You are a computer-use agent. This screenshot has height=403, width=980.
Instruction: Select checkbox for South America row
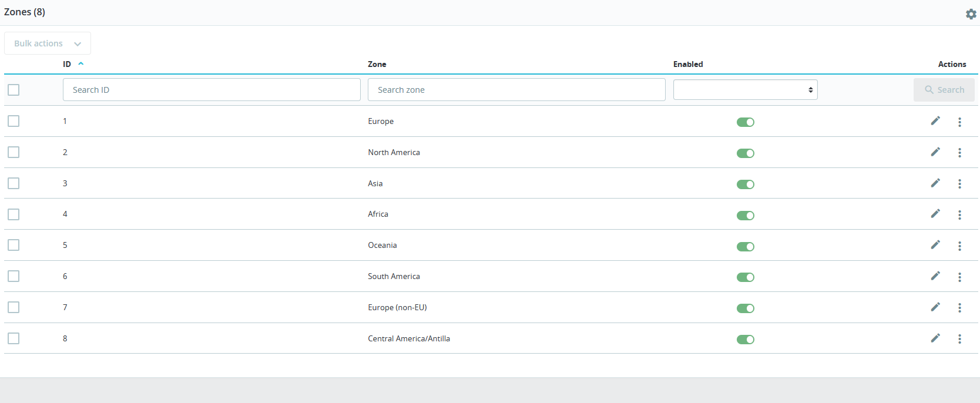tap(14, 276)
